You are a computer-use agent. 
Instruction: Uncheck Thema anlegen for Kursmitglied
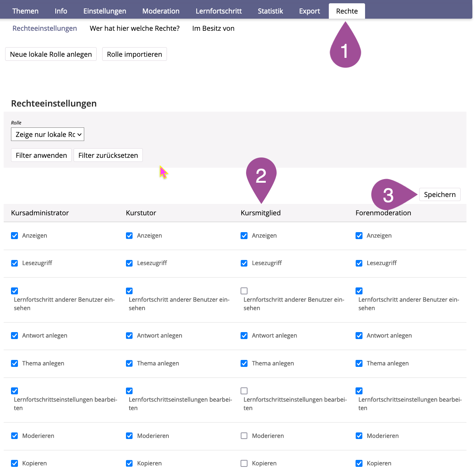click(x=244, y=363)
